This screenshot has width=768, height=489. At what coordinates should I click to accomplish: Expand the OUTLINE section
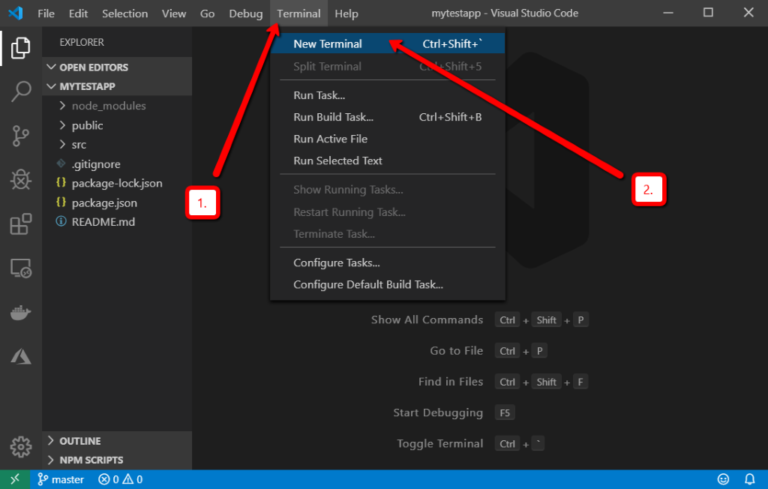pos(80,441)
